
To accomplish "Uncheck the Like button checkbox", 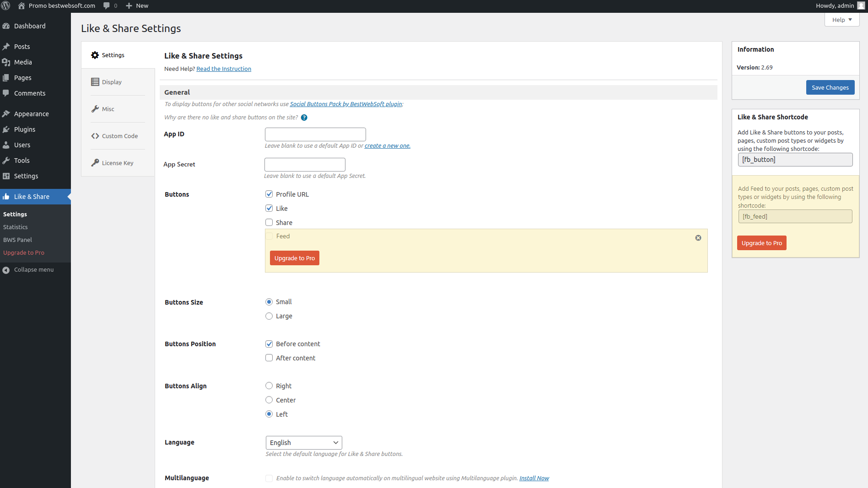I will [x=269, y=208].
